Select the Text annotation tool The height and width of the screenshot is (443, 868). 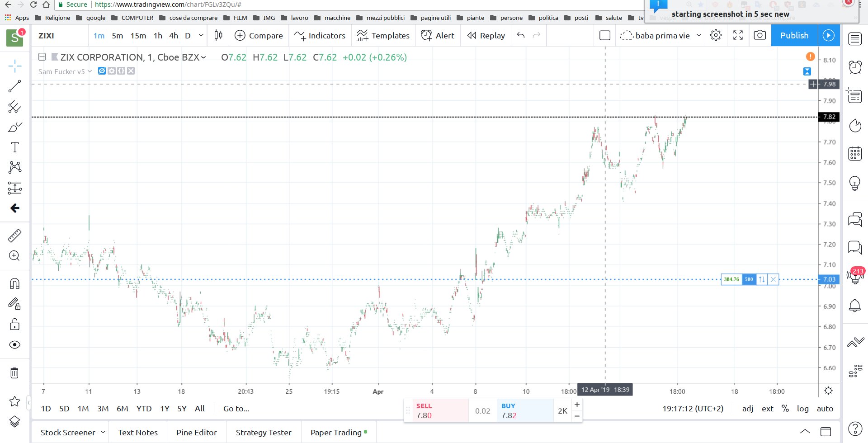[15, 147]
